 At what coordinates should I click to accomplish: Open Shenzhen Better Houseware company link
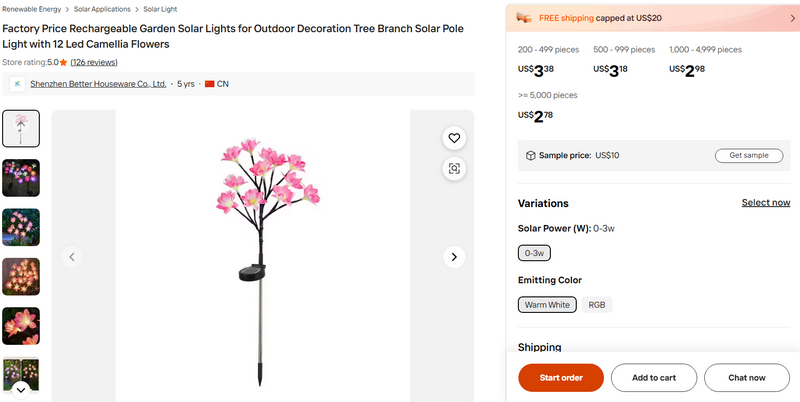point(98,84)
